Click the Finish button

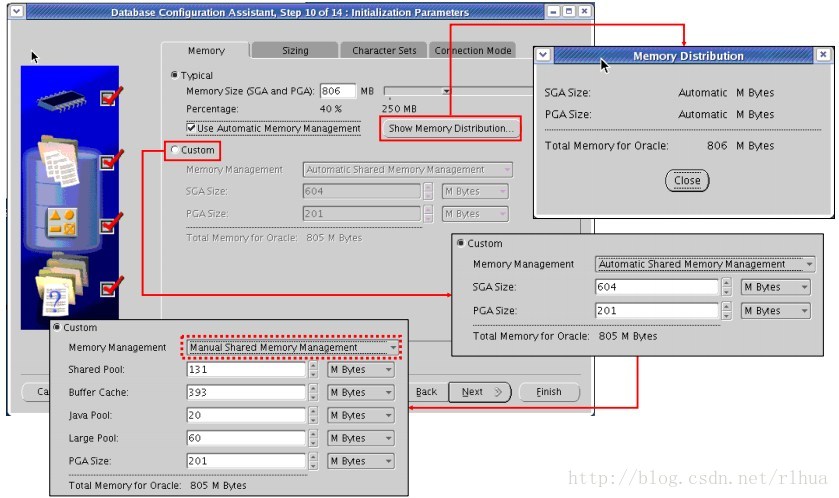[549, 392]
